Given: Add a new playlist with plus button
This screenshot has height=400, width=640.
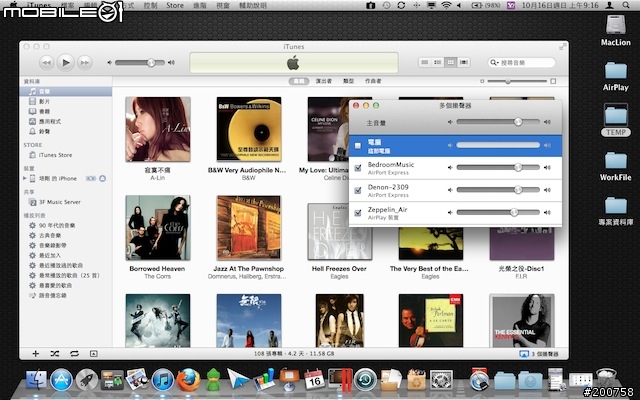Looking at the screenshot, I should pos(36,354).
